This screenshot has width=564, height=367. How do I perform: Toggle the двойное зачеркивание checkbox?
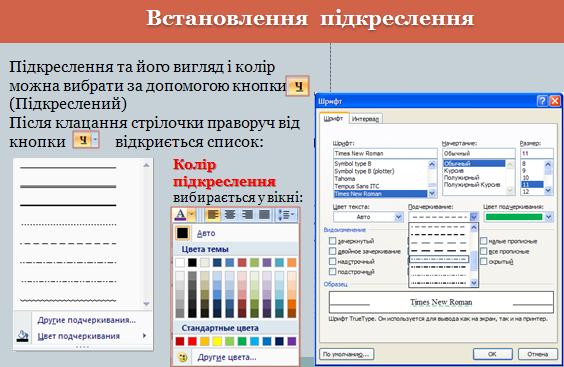pos(333,251)
